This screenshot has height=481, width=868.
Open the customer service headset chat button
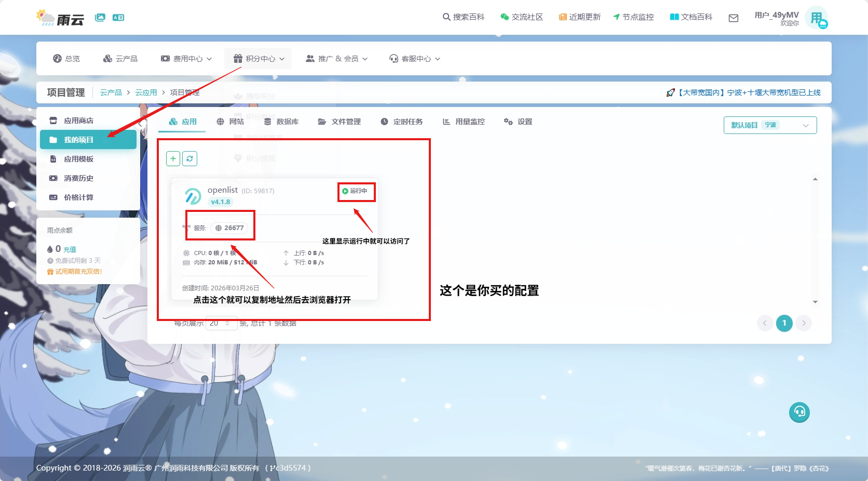point(799,412)
